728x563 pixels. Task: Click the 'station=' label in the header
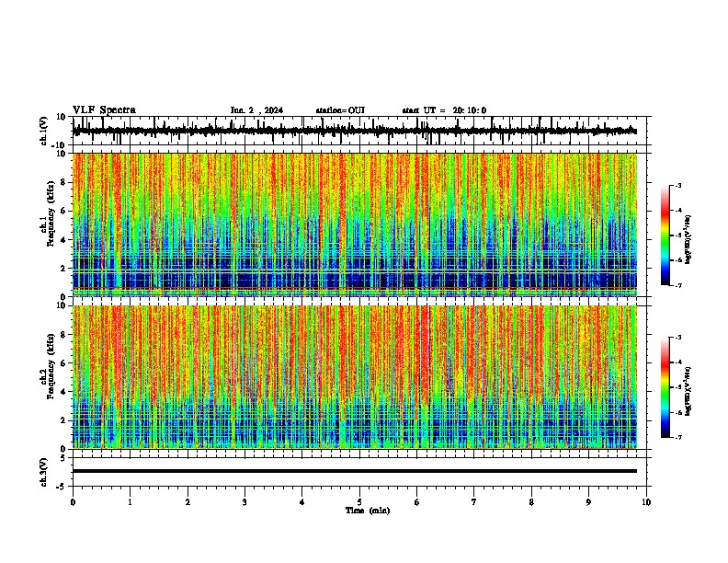(332, 110)
